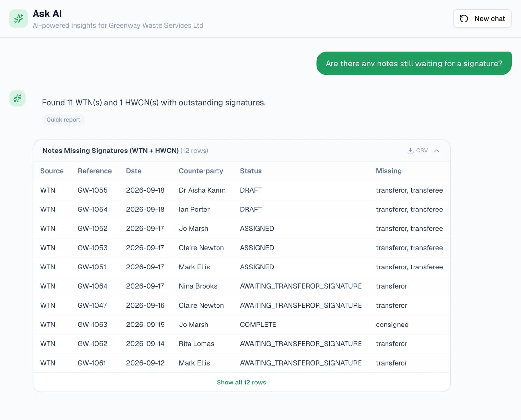Click date 2026-09-15
The image size is (521, 420).
145,325
